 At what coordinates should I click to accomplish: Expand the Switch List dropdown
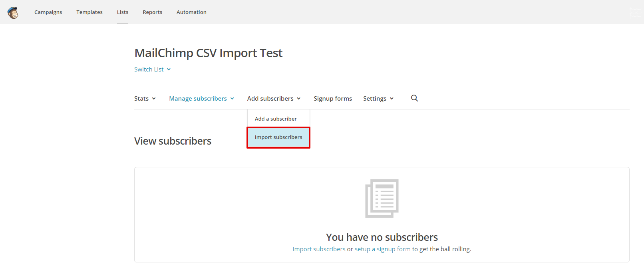(153, 69)
